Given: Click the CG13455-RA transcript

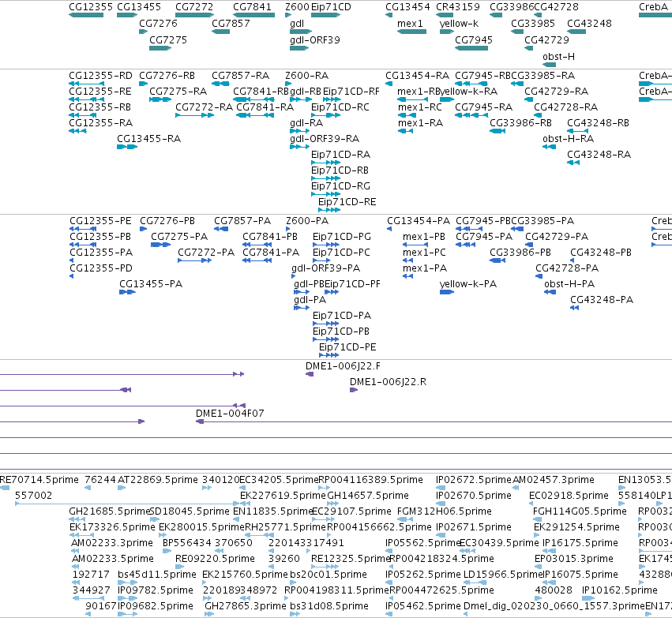Looking at the screenshot, I should (127, 147).
